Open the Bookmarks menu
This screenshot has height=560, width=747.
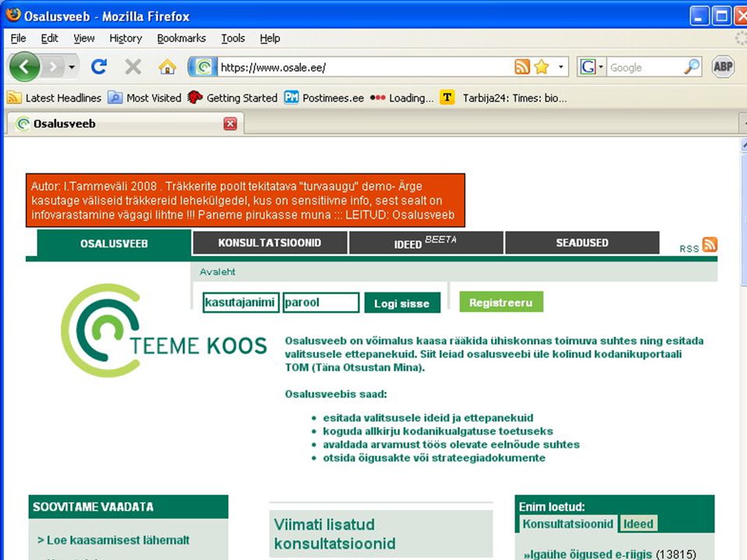pyautogui.click(x=181, y=38)
